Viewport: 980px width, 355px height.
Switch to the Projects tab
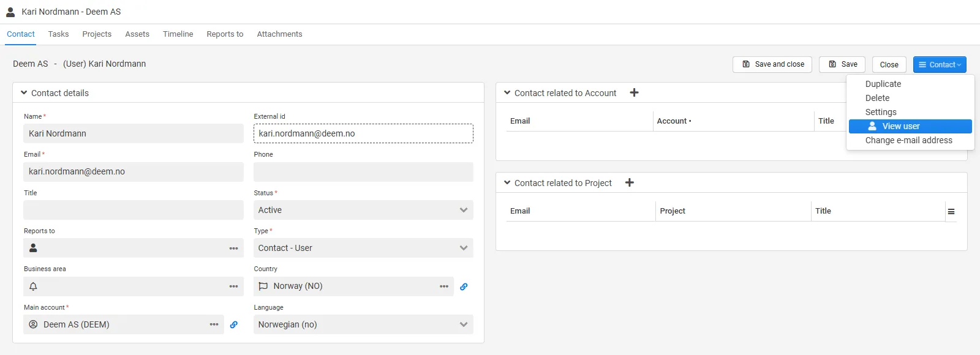pos(97,34)
